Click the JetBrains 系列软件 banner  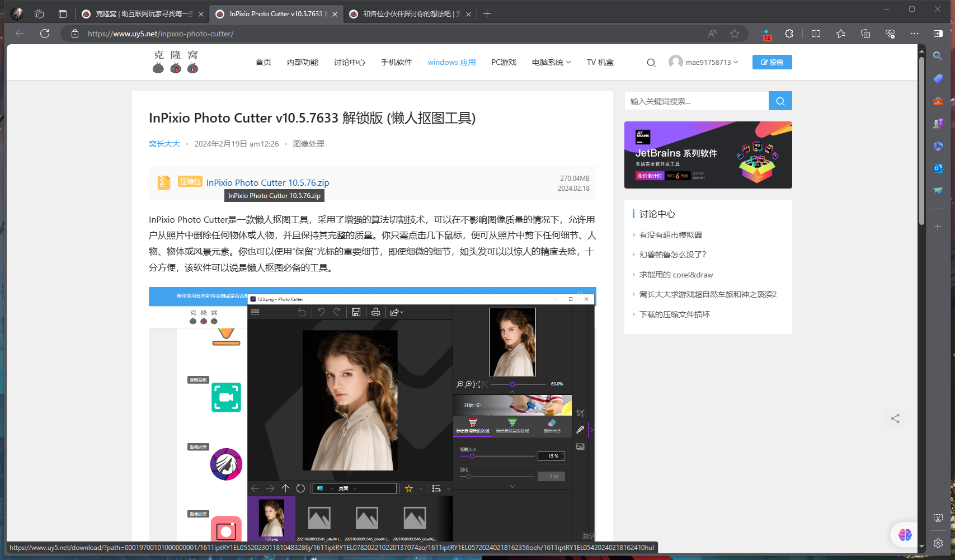[708, 155]
